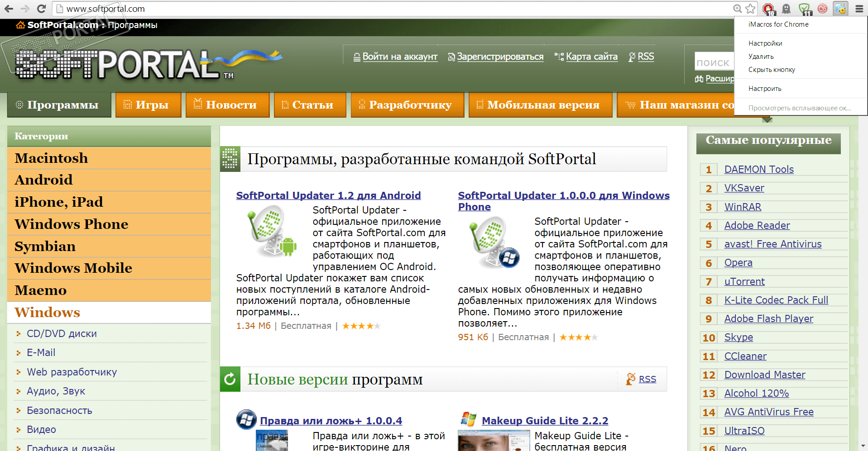Open the CD/DVD диски subcategory
The width and height of the screenshot is (868, 451).
(x=62, y=334)
